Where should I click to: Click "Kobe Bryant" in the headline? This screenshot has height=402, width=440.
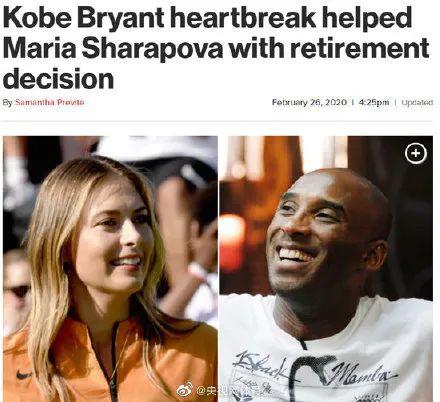click(x=83, y=17)
